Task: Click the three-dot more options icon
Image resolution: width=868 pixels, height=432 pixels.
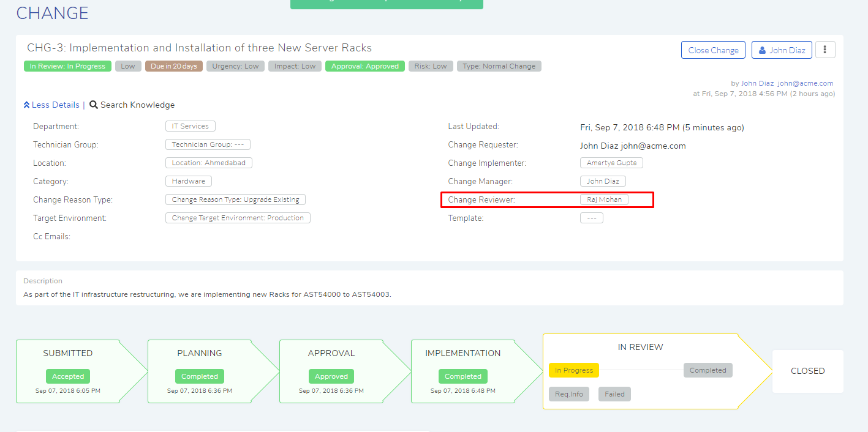Action: tap(825, 50)
